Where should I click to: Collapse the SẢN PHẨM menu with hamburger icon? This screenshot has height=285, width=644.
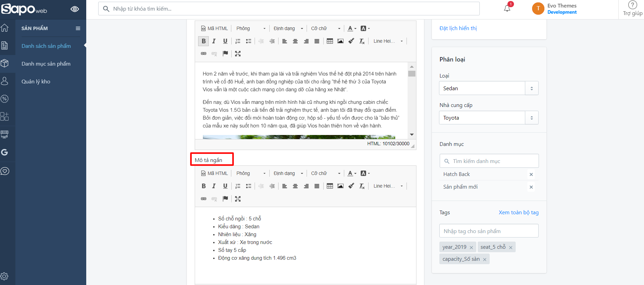(78, 28)
